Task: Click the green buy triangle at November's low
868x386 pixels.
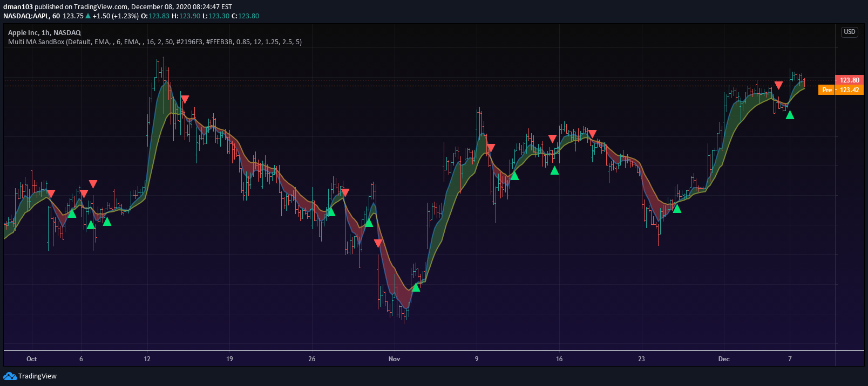Action: tap(416, 287)
